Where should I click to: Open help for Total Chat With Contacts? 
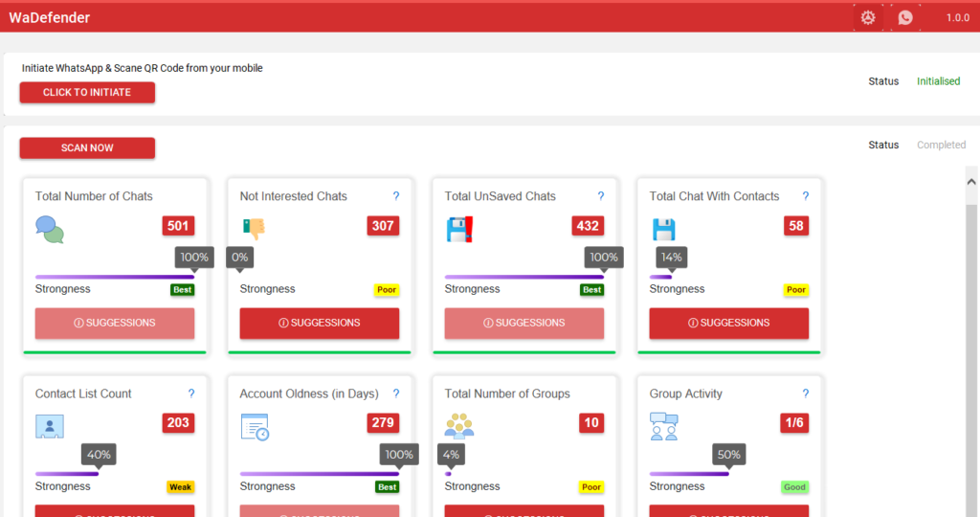[x=806, y=196]
